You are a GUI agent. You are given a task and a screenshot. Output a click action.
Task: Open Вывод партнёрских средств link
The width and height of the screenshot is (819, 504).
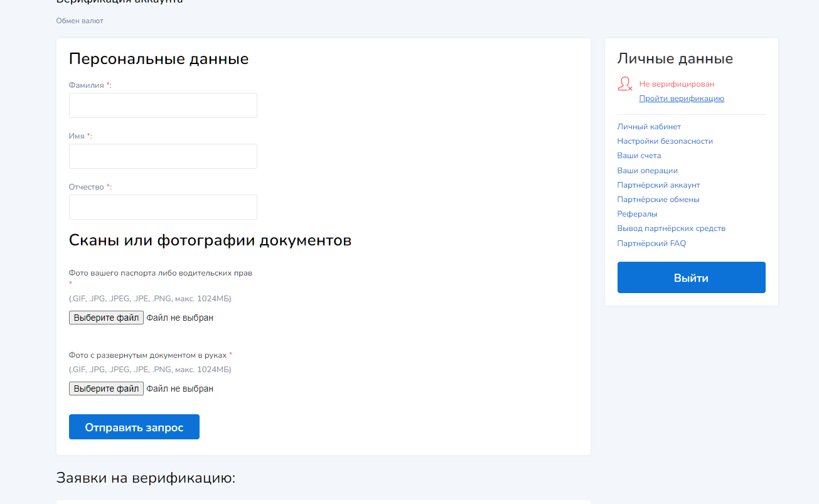(x=671, y=228)
